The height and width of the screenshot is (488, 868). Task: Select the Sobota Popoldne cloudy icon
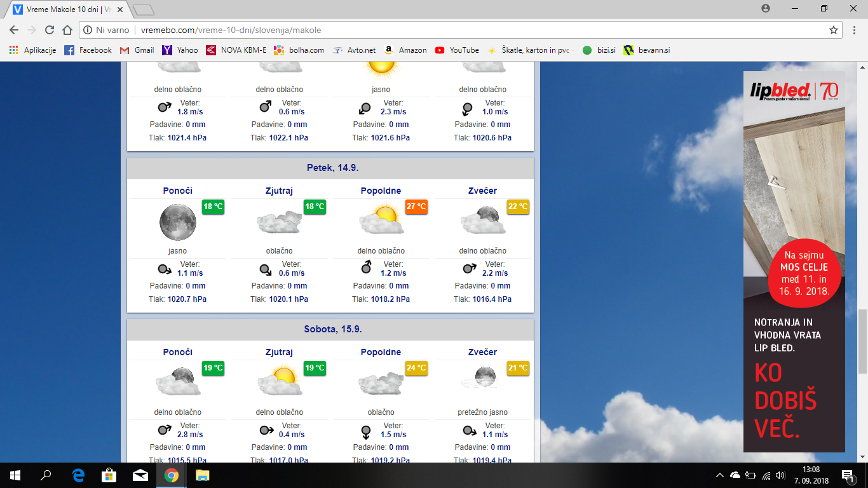coord(381,384)
